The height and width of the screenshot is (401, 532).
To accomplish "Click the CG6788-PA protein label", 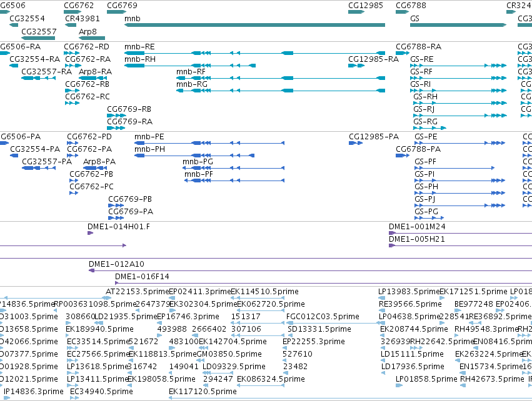I will click(x=418, y=149).
